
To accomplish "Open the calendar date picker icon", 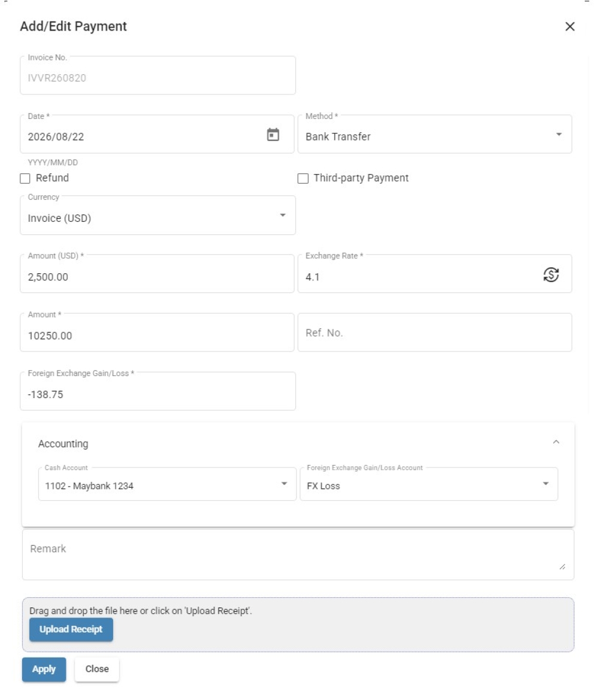I will 273,135.
